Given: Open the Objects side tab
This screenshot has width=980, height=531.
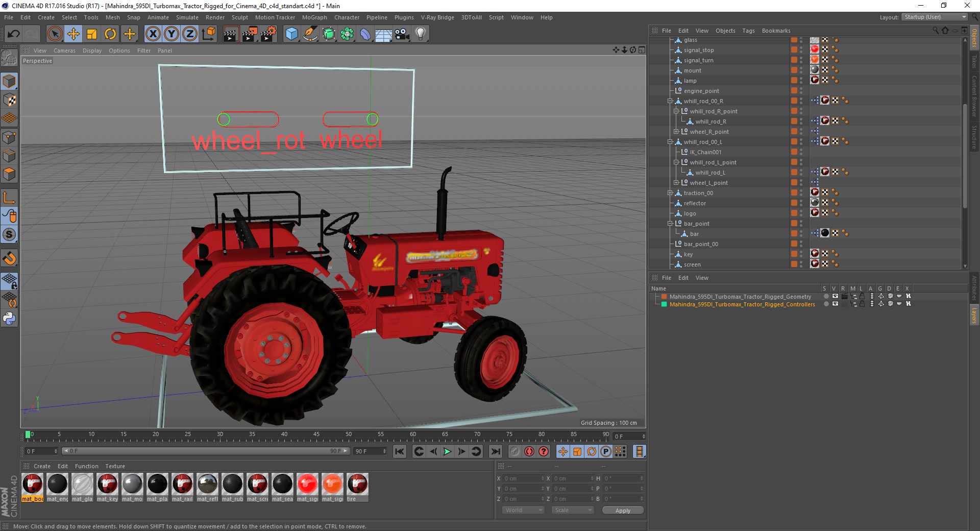Looking at the screenshot, I should [974, 38].
